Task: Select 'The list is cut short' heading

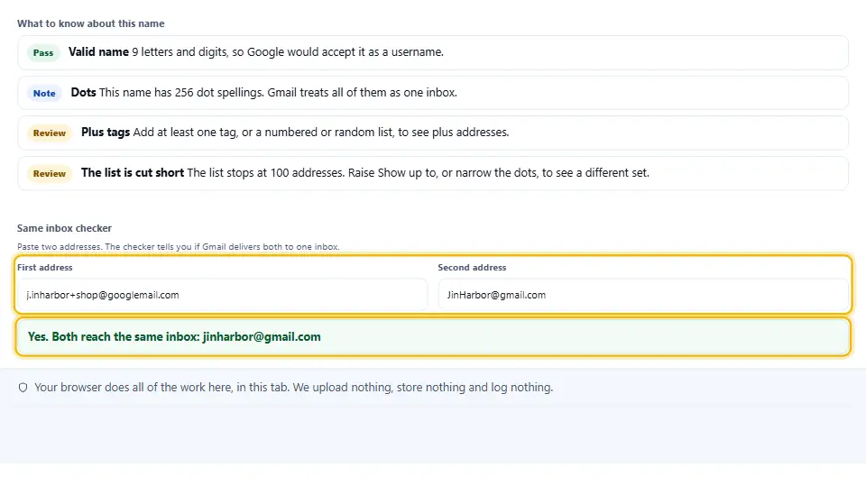Action: click(133, 172)
